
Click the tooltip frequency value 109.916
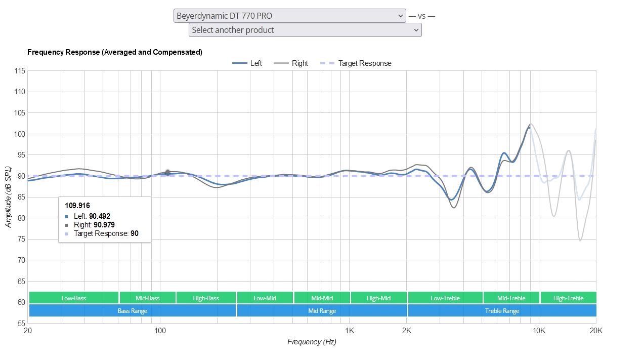pos(77,206)
